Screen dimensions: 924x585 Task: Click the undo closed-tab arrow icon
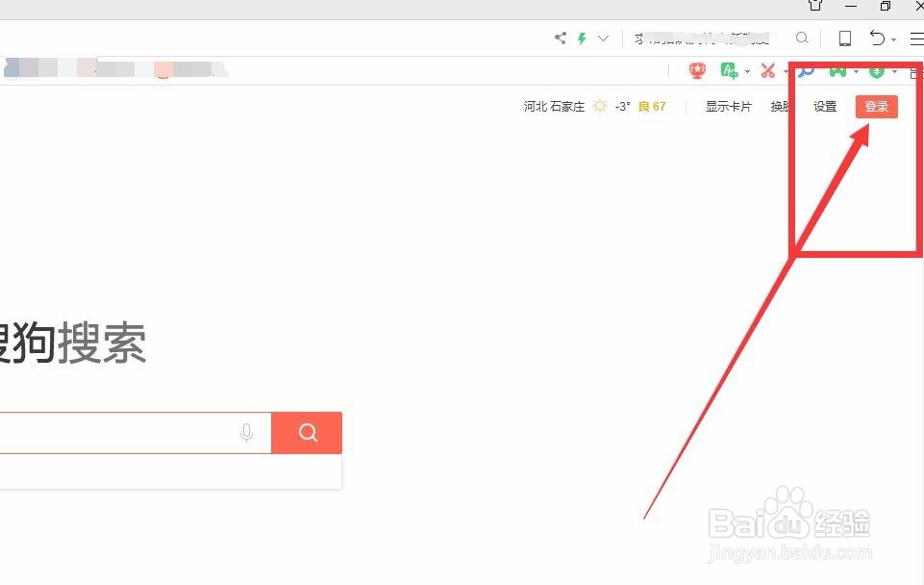point(878,38)
